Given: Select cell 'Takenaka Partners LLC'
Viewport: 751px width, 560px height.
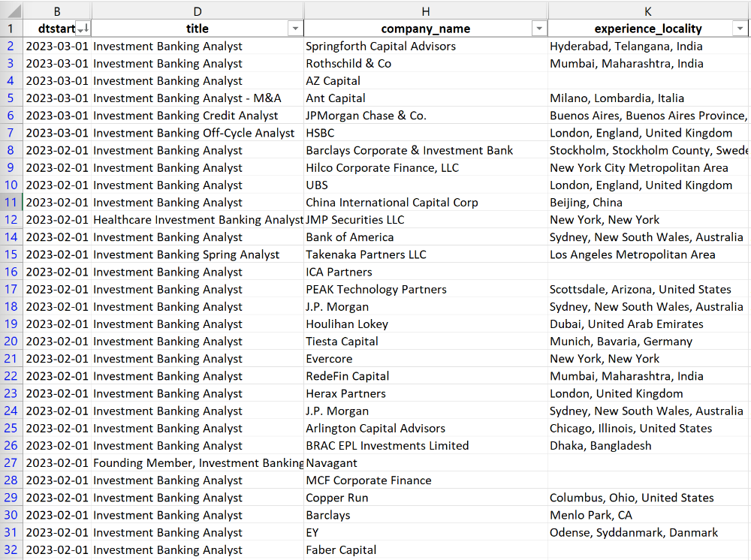Looking at the screenshot, I should coord(425,254).
